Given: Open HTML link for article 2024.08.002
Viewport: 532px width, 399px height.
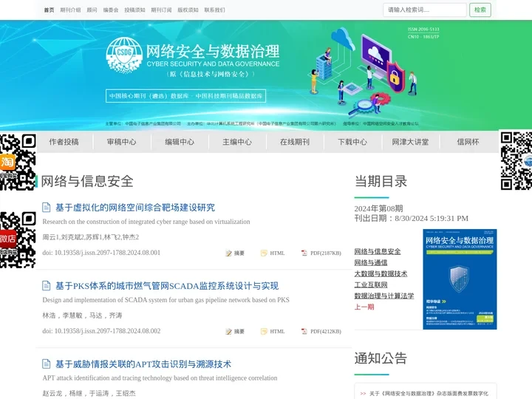Looking at the screenshot, I should (277, 332).
